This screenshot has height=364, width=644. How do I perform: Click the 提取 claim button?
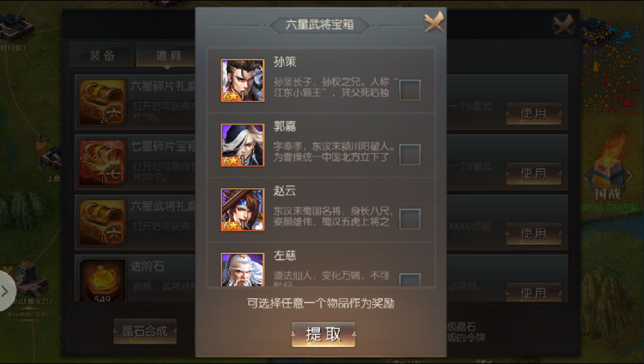[x=323, y=335]
